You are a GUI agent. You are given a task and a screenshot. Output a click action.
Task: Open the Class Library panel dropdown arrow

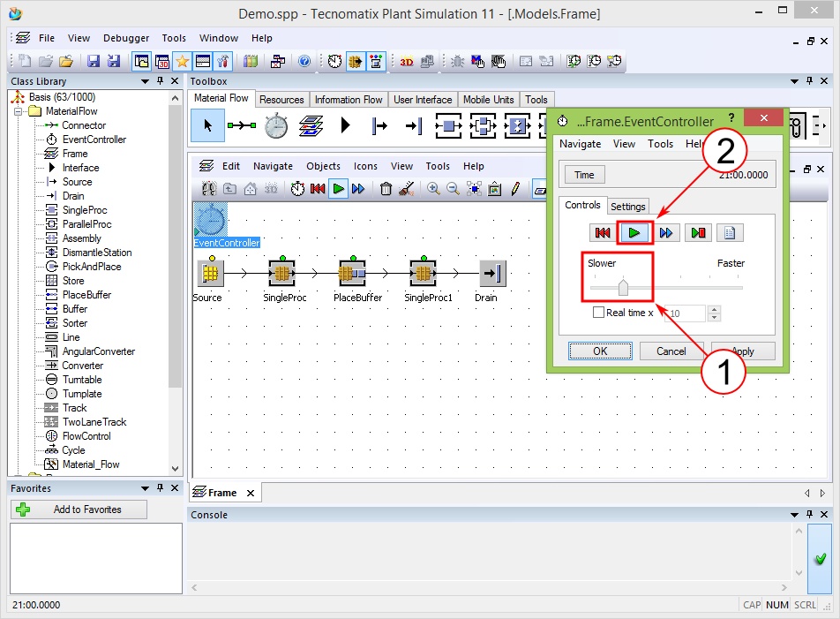tap(145, 81)
